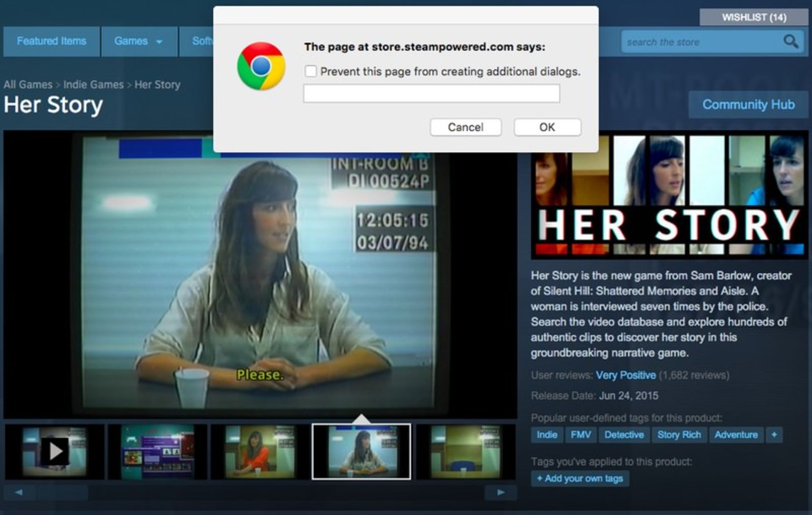
Task: Open the All Games breadcrumb link
Action: click(x=28, y=85)
